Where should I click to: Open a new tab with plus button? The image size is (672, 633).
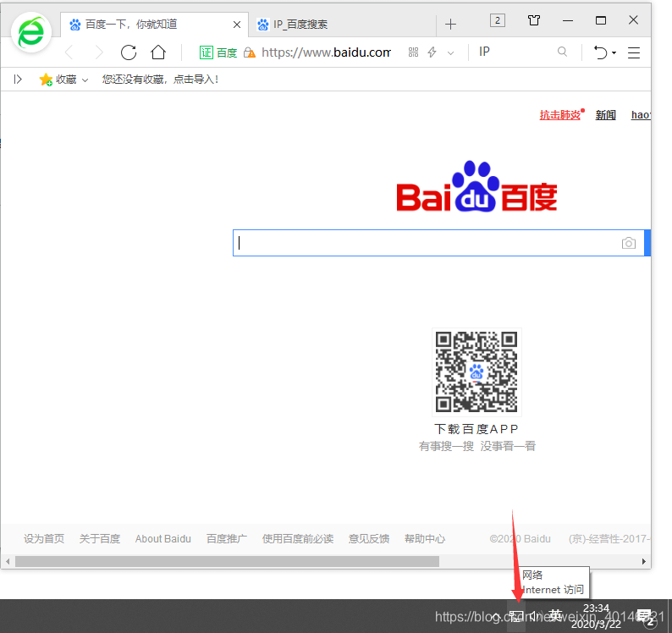(x=450, y=25)
